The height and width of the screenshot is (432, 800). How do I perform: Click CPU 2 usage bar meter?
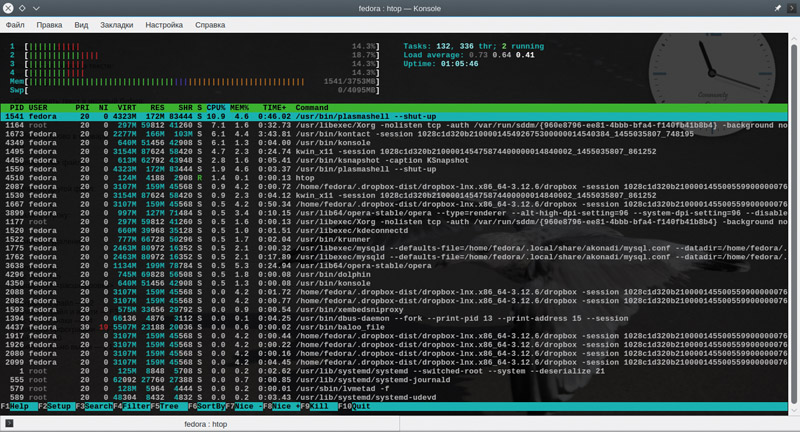coord(194,55)
